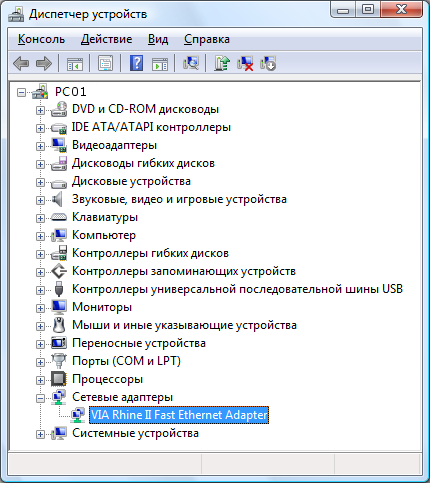Click the Disable device toolbar icon

point(268,63)
